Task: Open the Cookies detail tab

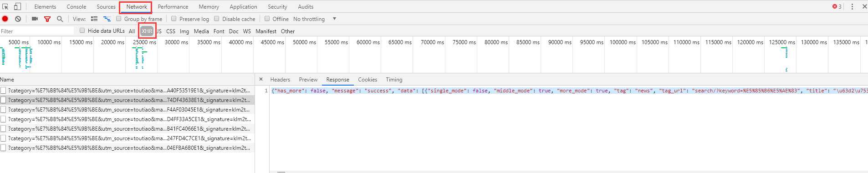Action: tap(368, 79)
